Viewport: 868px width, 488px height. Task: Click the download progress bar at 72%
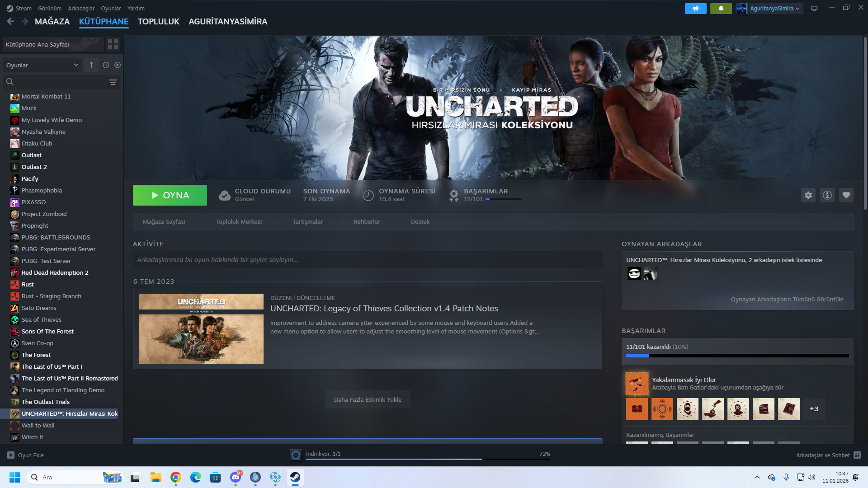pos(428,459)
